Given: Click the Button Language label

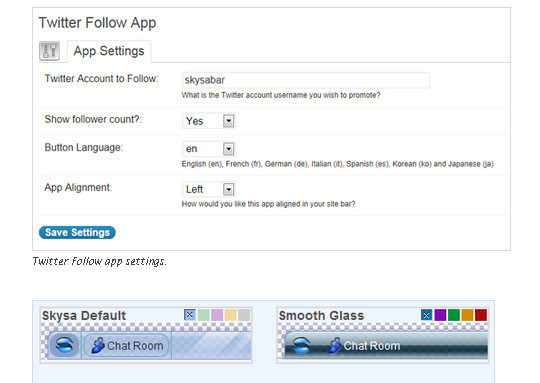Looking at the screenshot, I should pyautogui.click(x=84, y=148).
